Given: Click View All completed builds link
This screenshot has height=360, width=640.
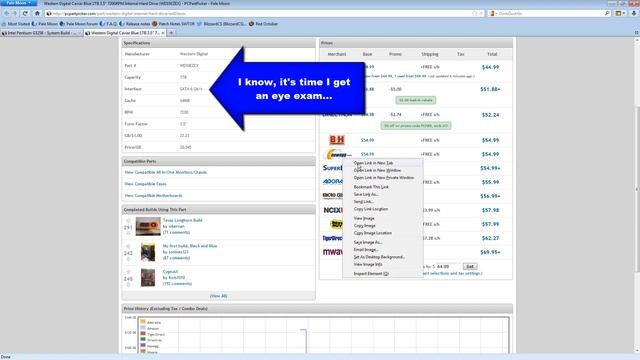Looking at the screenshot, I should pyautogui.click(x=218, y=296).
